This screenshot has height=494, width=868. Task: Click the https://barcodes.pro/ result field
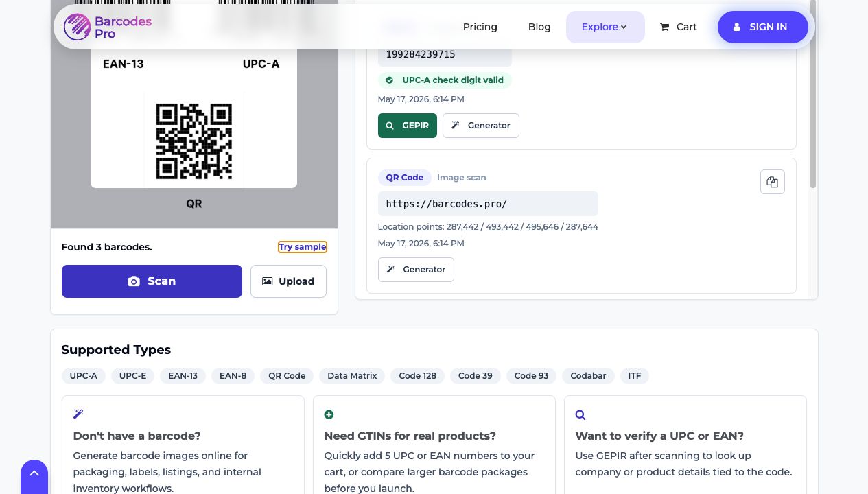tap(488, 204)
